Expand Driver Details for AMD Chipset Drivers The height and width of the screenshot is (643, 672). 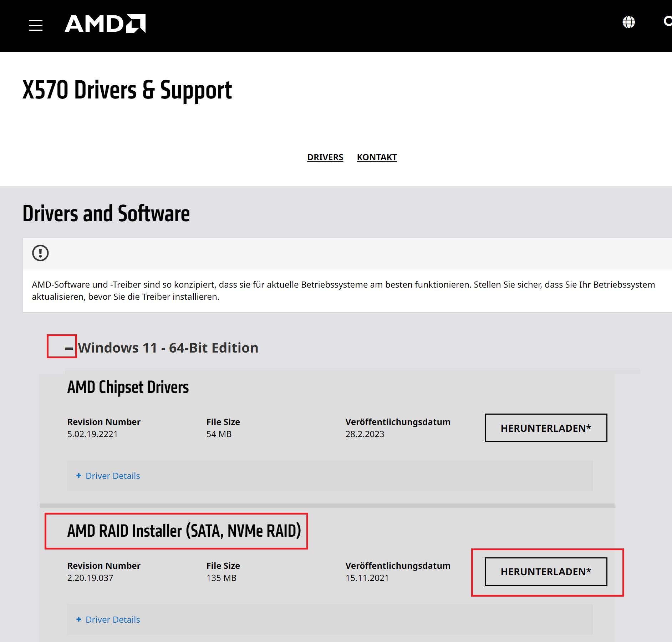pos(108,476)
